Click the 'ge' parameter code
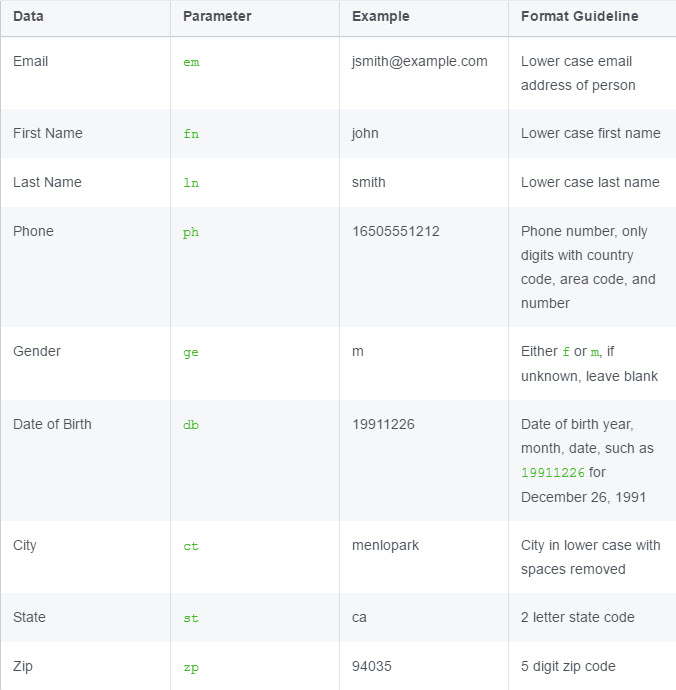 (x=191, y=352)
